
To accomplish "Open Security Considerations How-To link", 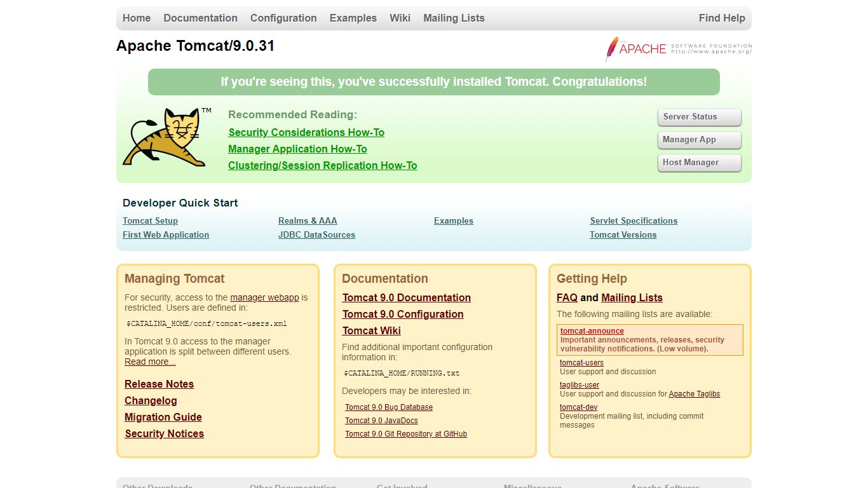I will [x=306, y=132].
